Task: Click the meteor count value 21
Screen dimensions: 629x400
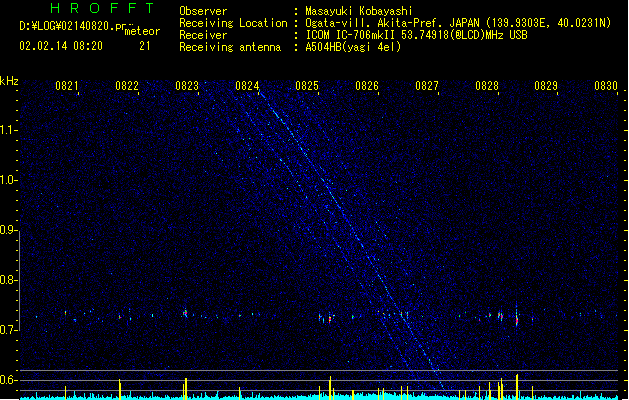Action: tap(145, 46)
